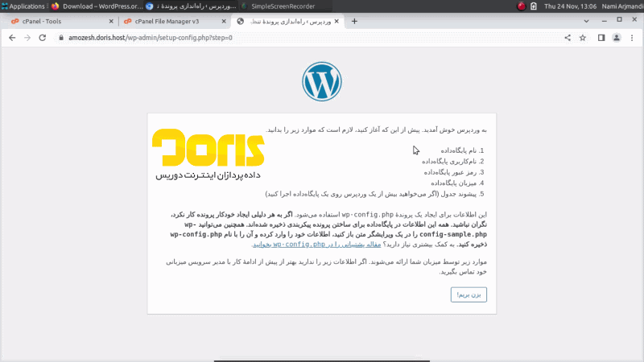The height and width of the screenshot is (362, 644).
Task: Go back using browser back arrow
Action: [x=12, y=38]
